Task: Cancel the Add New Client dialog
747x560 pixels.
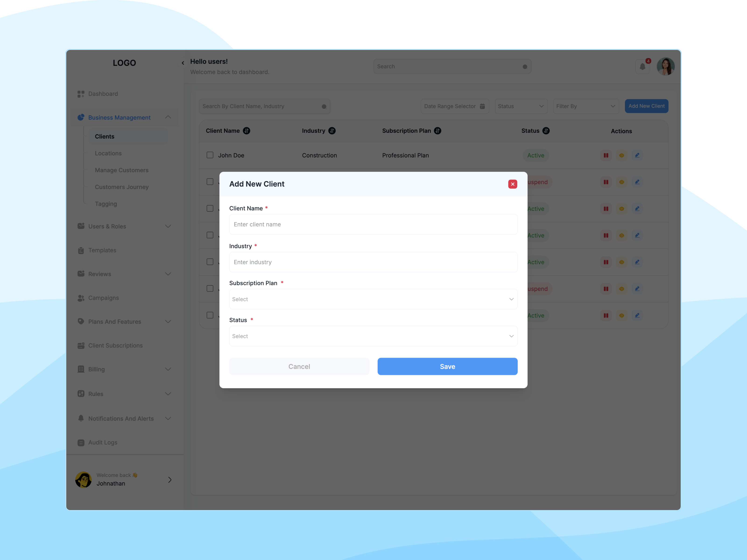Action: pos(299,366)
